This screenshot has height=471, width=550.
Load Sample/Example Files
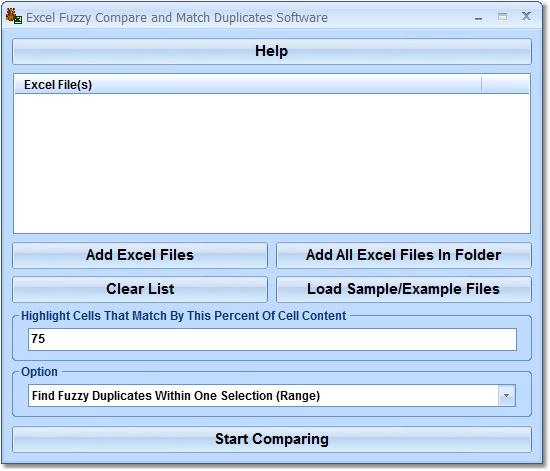[x=404, y=289]
